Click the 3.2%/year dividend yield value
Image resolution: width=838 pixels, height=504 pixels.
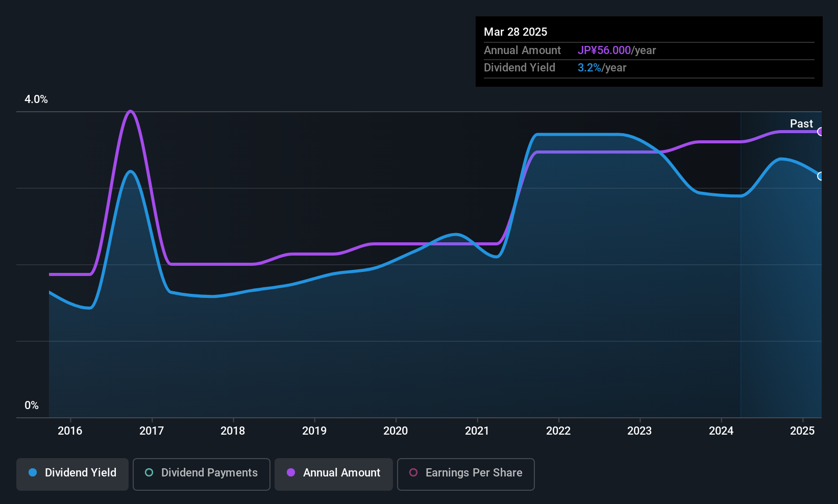click(x=602, y=68)
